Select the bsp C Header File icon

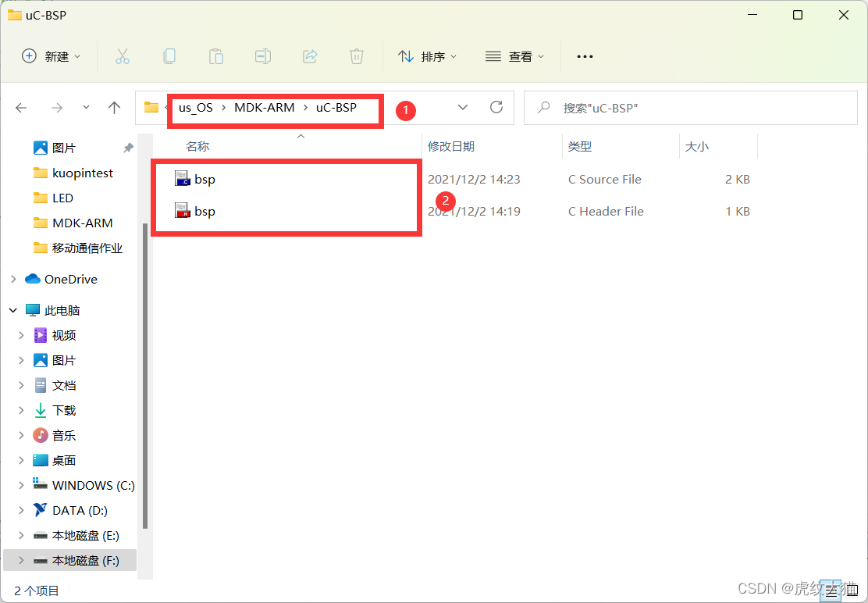click(183, 210)
